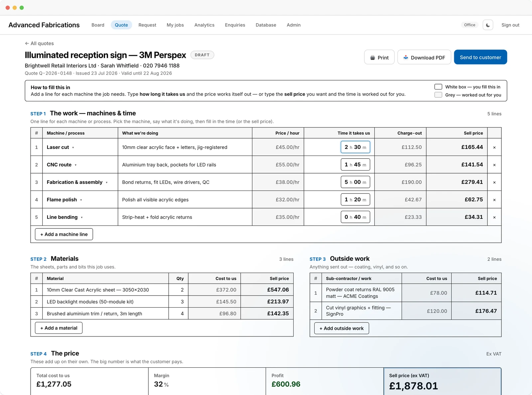Screen dimensions: 532x395
Task: Edit Laser cut description text
Action: pyautogui.click(x=185, y=147)
